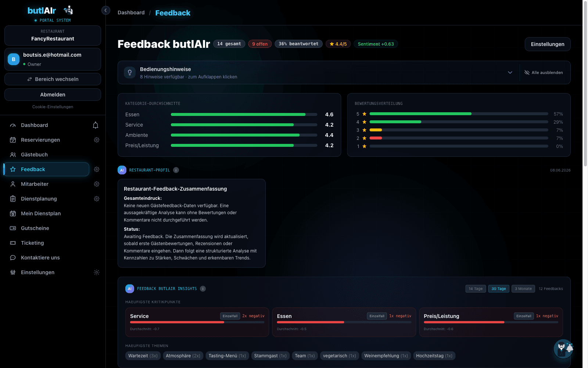Click the boutsis.e@hotmail.com account card
The image size is (588, 368).
tap(53, 59)
